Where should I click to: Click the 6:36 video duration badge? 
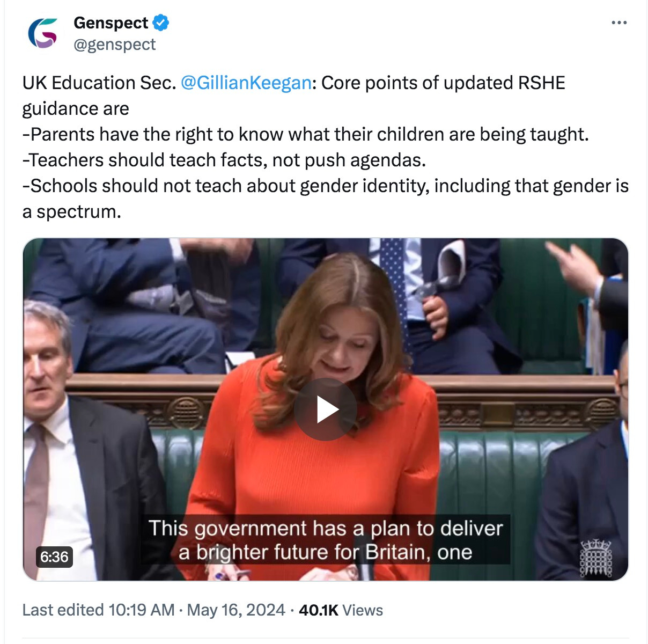click(x=54, y=557)
